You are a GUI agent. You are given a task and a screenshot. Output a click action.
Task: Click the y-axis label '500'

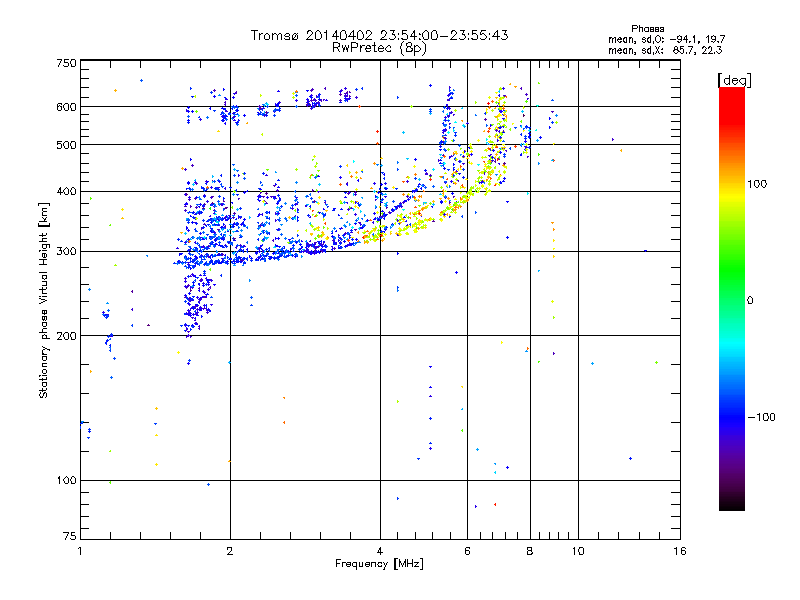pos(66,145)
